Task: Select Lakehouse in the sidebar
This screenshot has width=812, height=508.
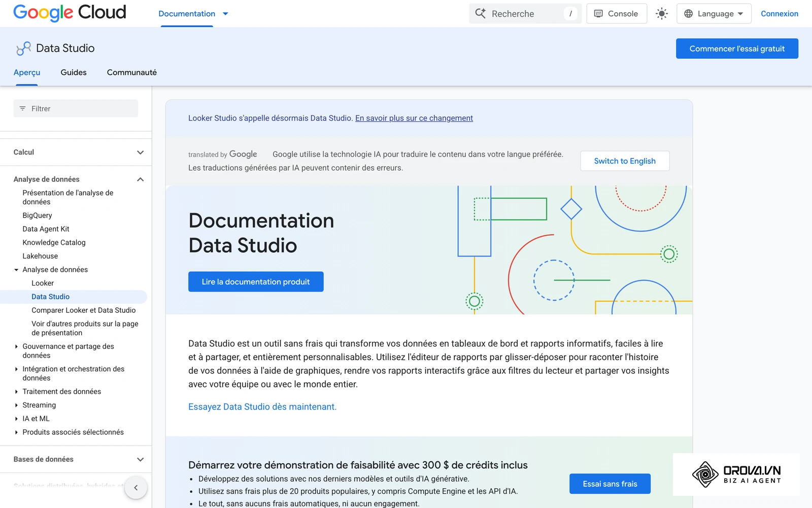Action: pyautogui.click(x=40, y=257)
